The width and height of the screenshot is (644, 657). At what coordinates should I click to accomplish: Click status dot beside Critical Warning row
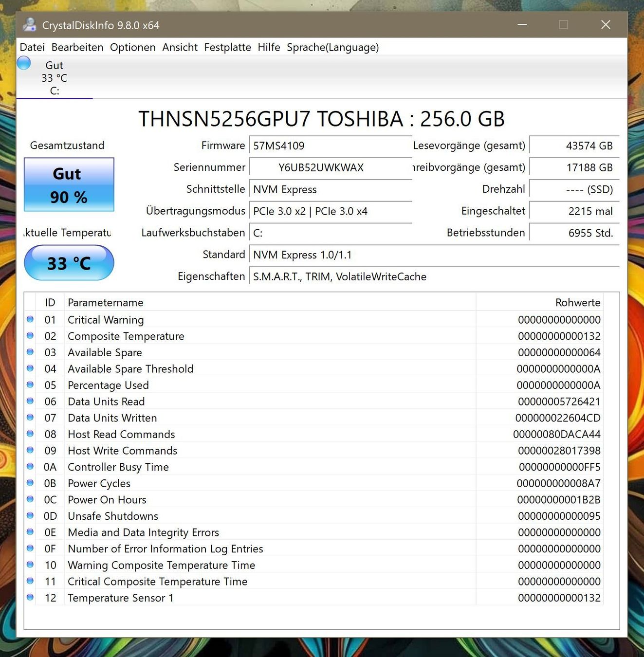pyautogui.click(x=30, y=319)
